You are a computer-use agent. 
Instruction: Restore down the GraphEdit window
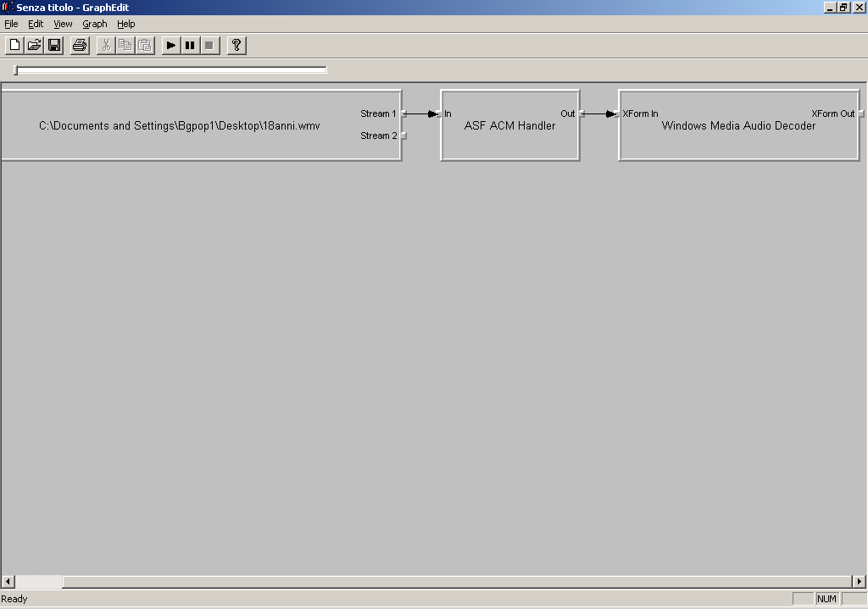coord(843,7)
